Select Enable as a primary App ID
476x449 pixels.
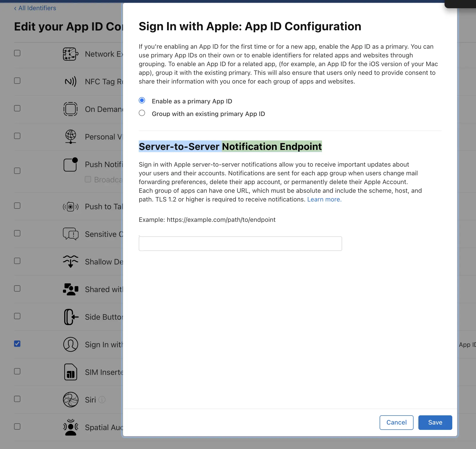tap(142, 100)
